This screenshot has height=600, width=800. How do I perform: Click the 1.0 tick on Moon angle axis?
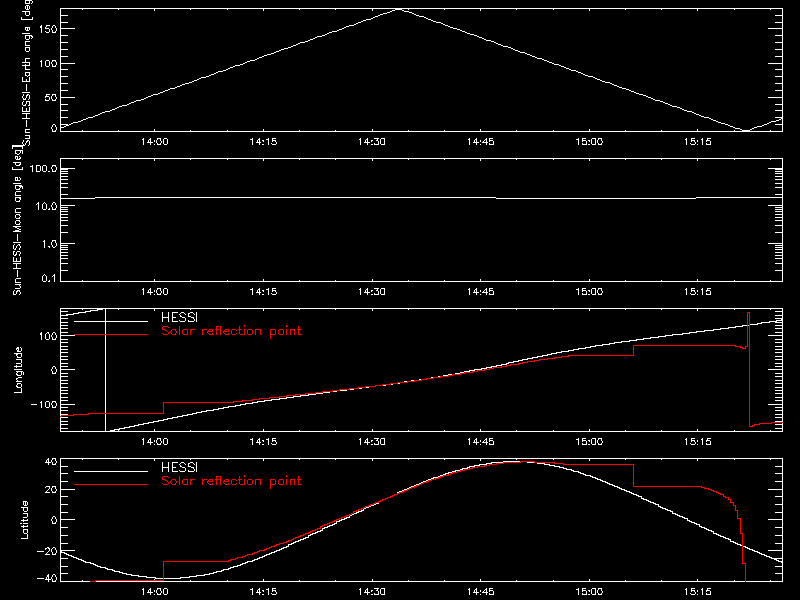[49, 244]
